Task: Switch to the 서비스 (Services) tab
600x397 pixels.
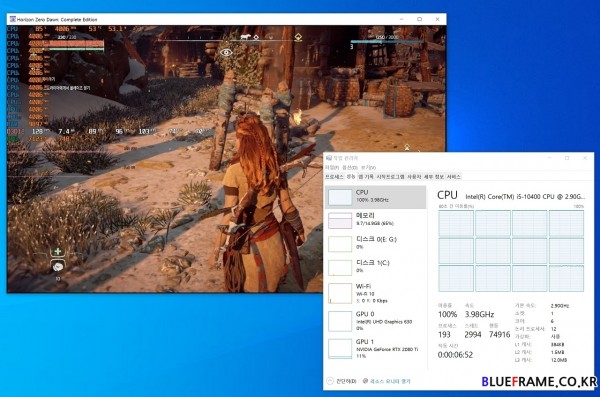Action: 453,176
